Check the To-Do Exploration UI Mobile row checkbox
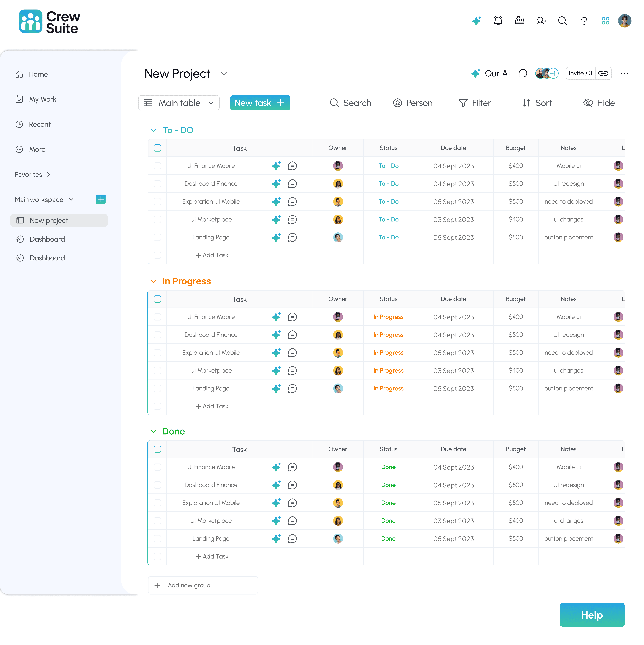Viewport: 644px width, 645px height. tap(157, 201)
